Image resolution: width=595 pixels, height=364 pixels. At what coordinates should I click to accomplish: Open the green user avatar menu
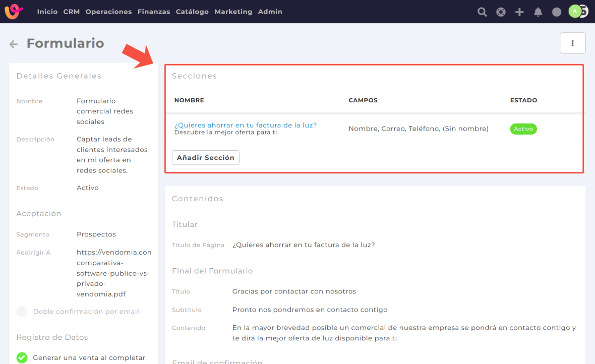point(575,11)
